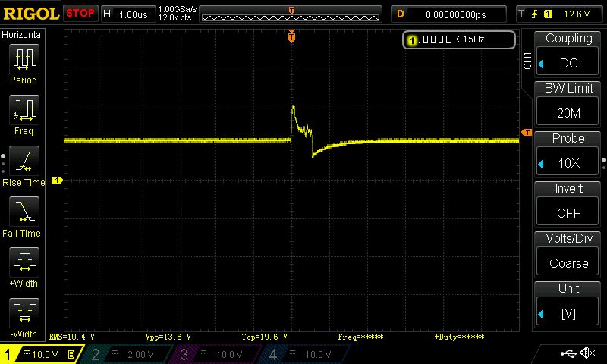The height and width of the screenshot is (364, 607).
Task: Click the Horizontal menu header
Action: pyautogui.click(x=23, y=35)
